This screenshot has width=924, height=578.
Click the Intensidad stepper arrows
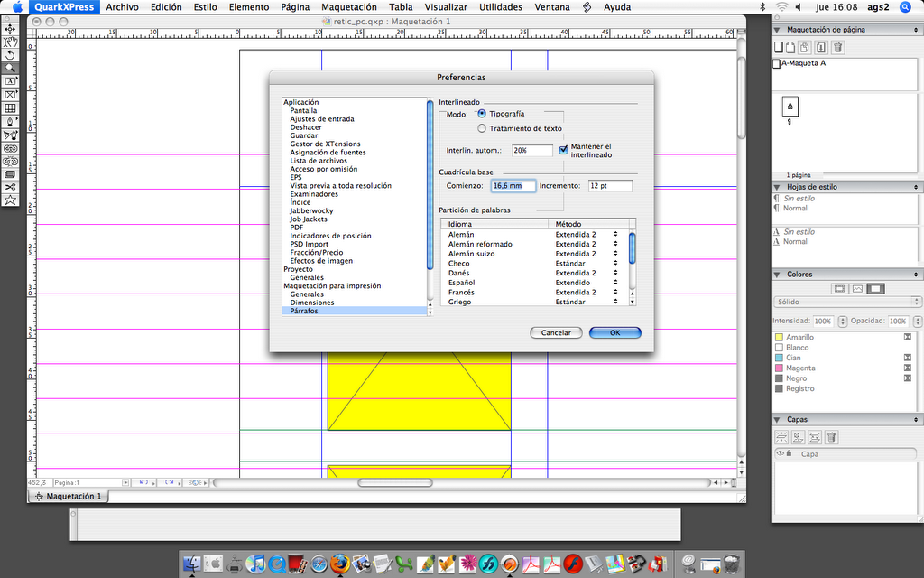click(843, 322)
